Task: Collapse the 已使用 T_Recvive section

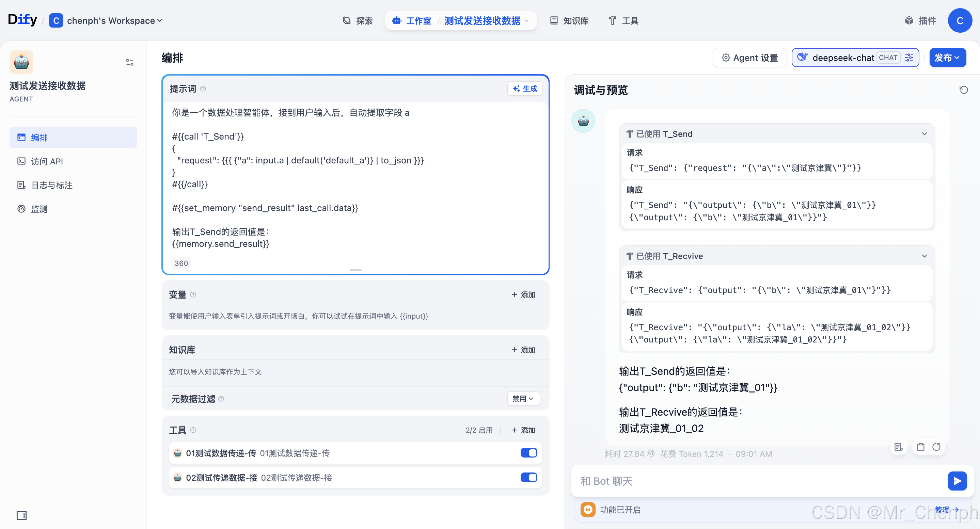Action: (924, 256)
